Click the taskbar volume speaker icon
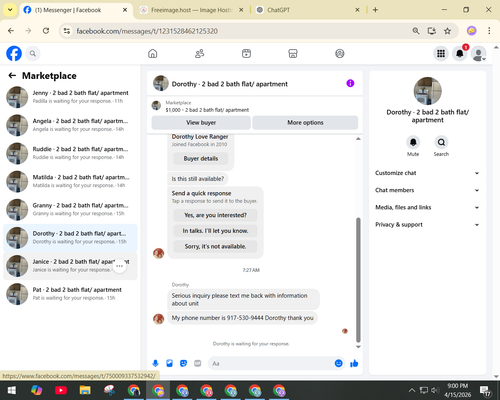The image size is (500, 400). coord(435,390)
